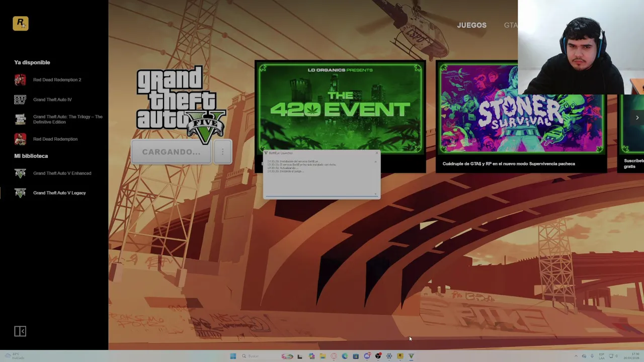Open Discord from the taskbar

click(x=367, y=356)
